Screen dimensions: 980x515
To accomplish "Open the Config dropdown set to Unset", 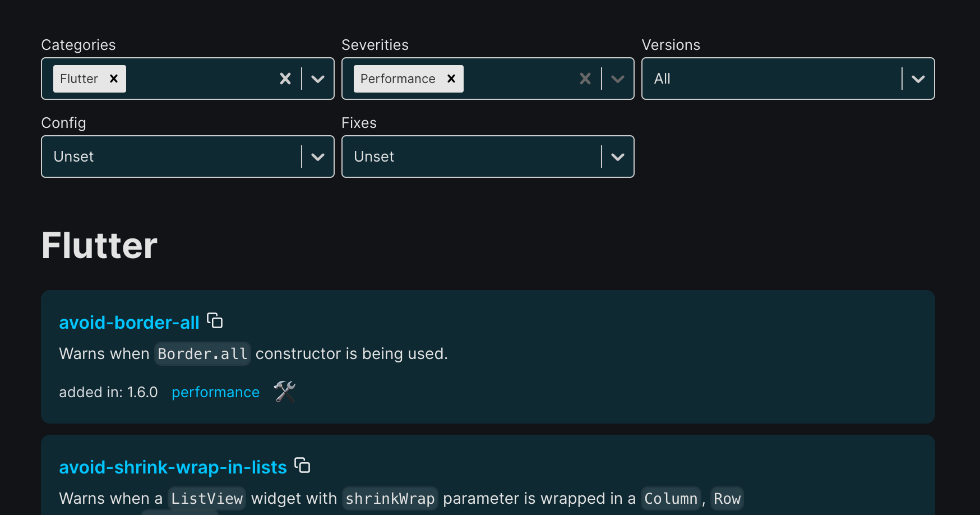I will pos(188,157).
